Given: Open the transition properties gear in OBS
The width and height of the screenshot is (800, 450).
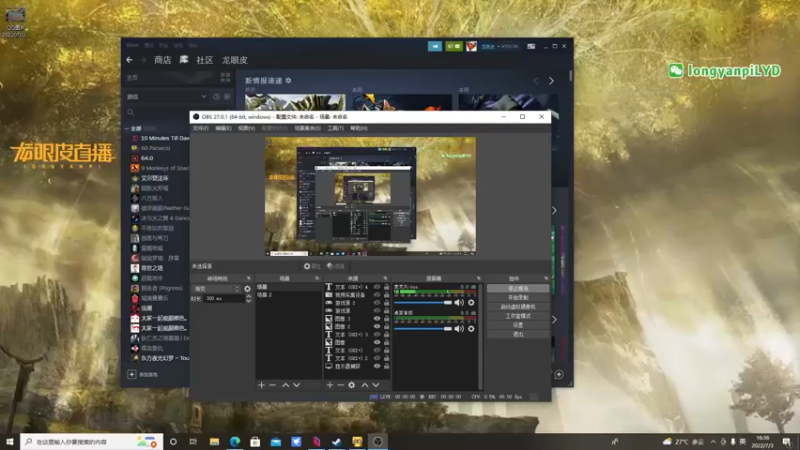Looking at the screenshot, I should [x=247, y=289].
